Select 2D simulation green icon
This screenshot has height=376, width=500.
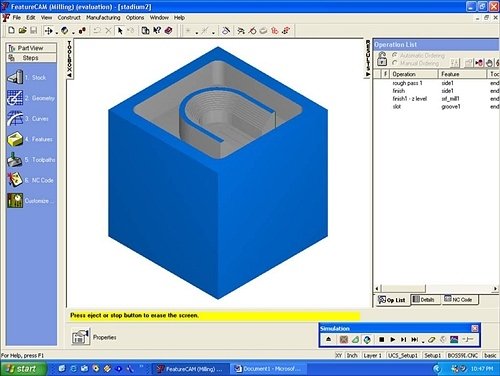point(355,339)
